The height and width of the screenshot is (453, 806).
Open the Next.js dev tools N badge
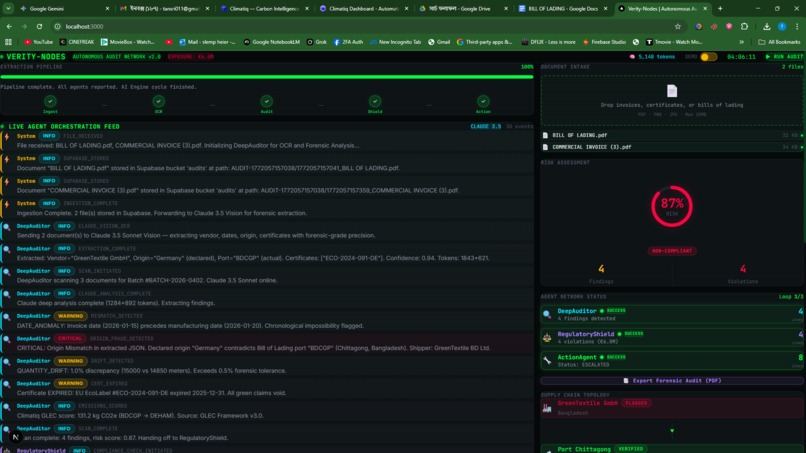pos(15,437)
